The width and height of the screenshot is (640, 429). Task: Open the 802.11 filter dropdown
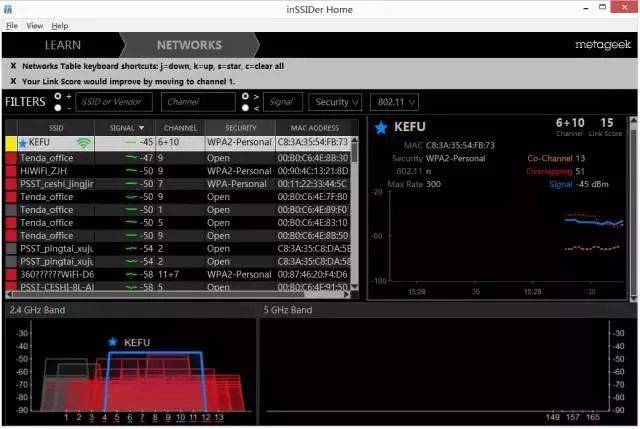pos(394,102)
